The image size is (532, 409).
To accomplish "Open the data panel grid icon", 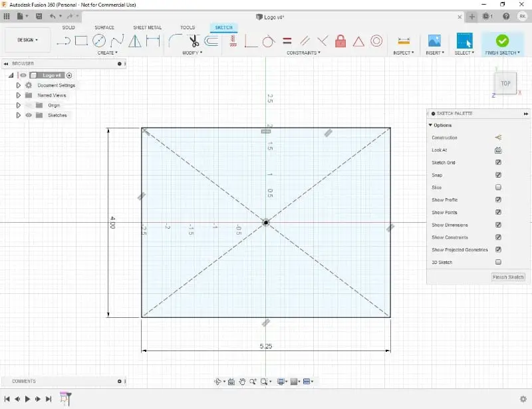I will (x=7, y=16).
